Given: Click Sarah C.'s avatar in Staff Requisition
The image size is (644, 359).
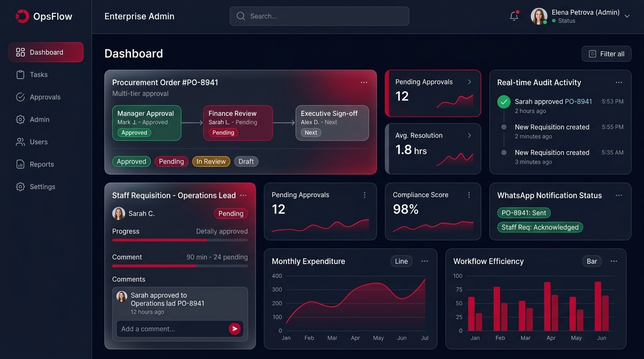Looking at the screenshot, I should (x=119, y=214).
